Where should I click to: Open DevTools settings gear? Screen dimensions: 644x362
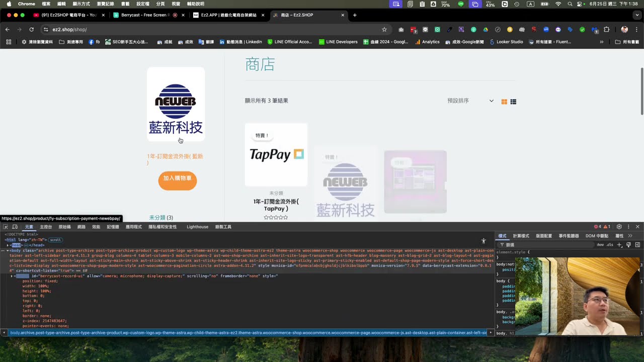pyautogui.click(x=619, y=227)
